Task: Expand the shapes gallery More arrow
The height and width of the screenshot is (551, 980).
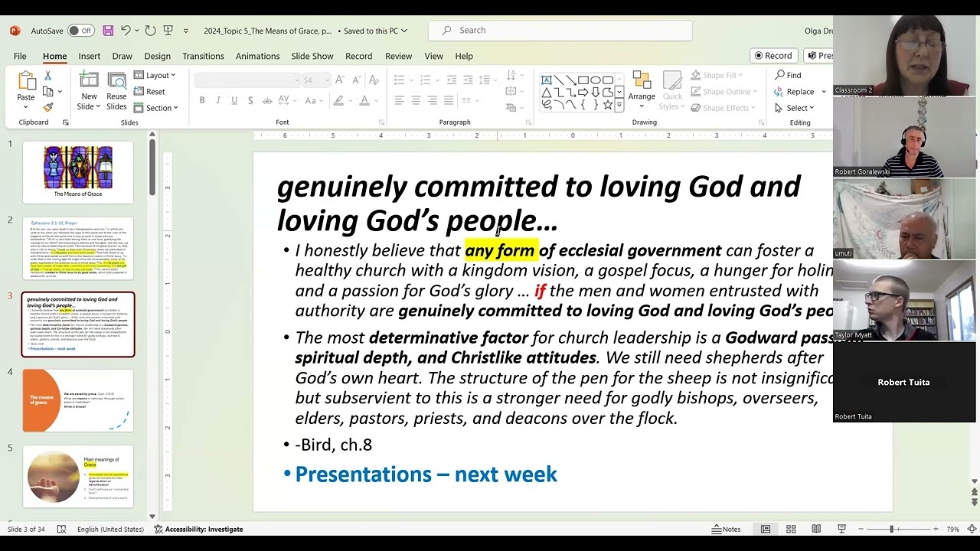Action: pyautogui.click(x=619, y=106)
